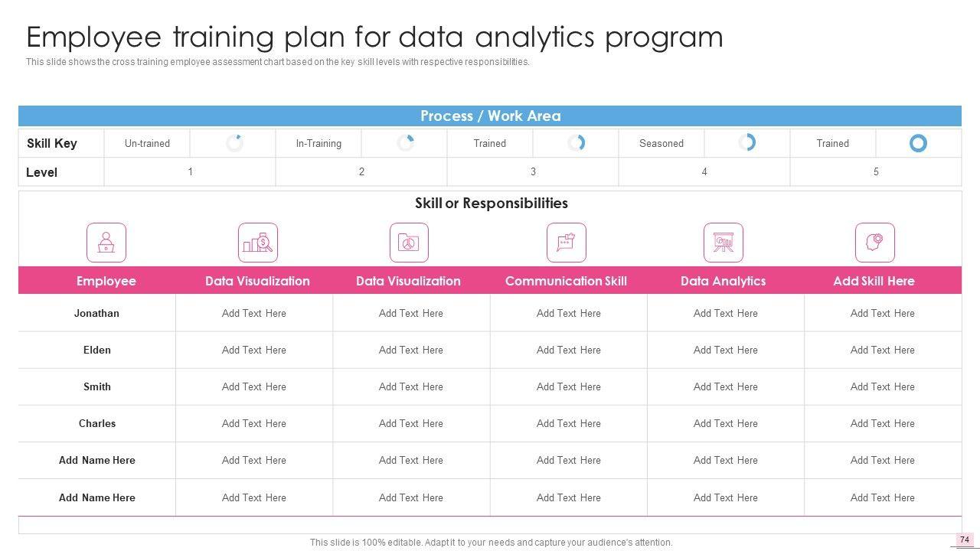
Task: Click the bar chart with dollar magnifier icon
Action: click(258, 243)
